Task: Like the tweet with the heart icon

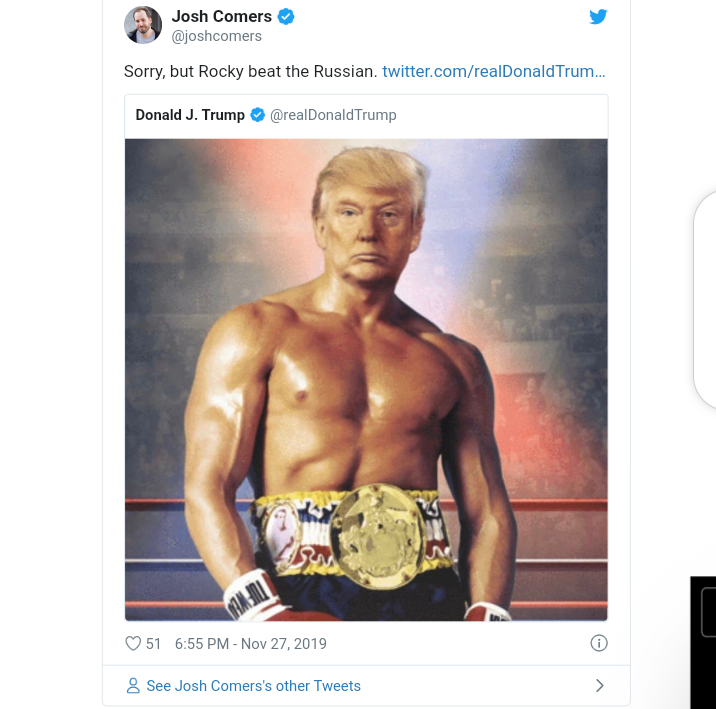Action: tap(133, 644)
